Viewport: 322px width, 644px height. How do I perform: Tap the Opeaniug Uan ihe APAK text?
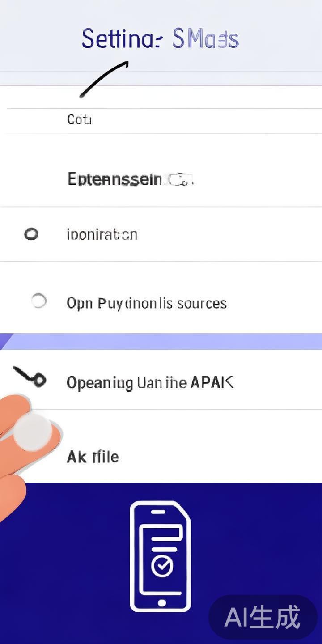[x=150, y=383]
